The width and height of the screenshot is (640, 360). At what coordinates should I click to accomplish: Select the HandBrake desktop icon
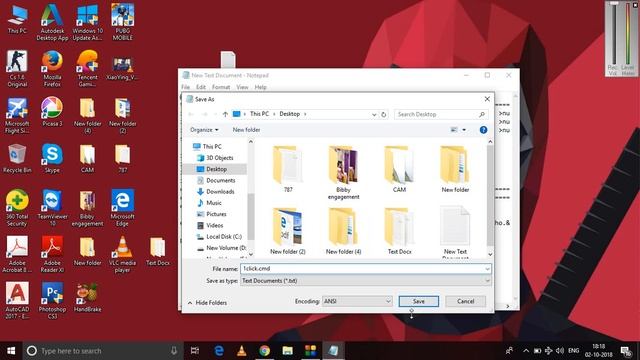87,298
